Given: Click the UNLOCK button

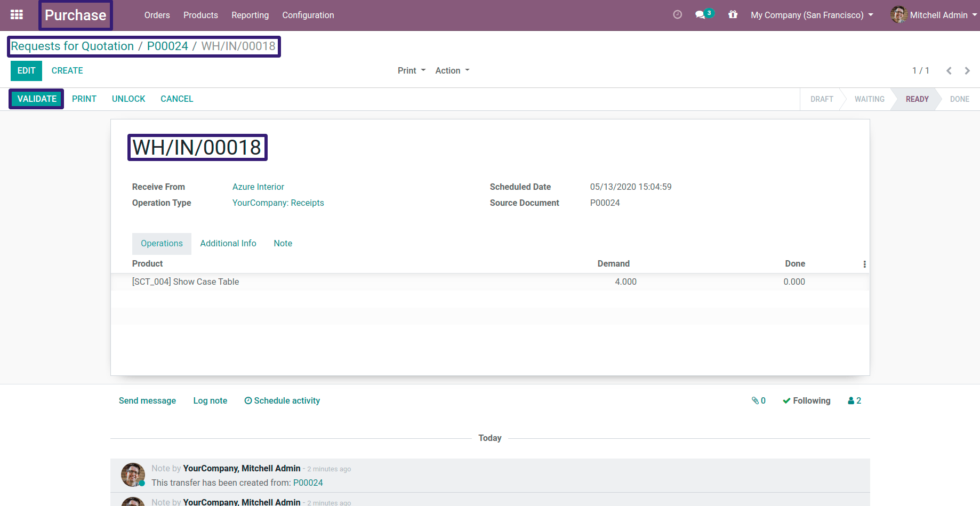Looking at the screenshot, I should (x=128, y=99).
